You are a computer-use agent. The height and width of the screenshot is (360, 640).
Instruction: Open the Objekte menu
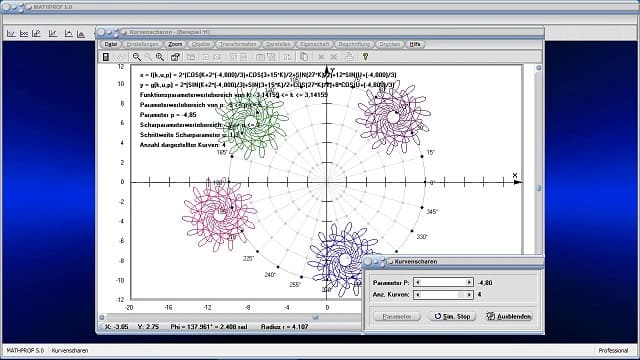tap(201, 44)
